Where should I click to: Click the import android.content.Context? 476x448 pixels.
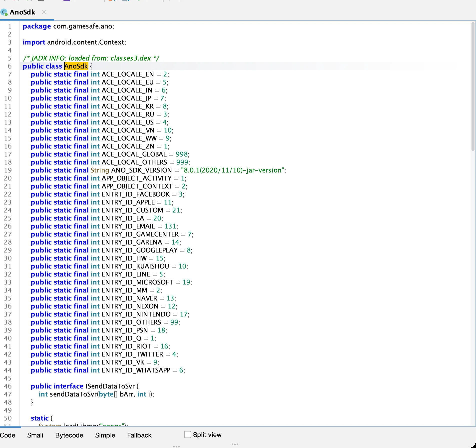[x=74, y=42]
